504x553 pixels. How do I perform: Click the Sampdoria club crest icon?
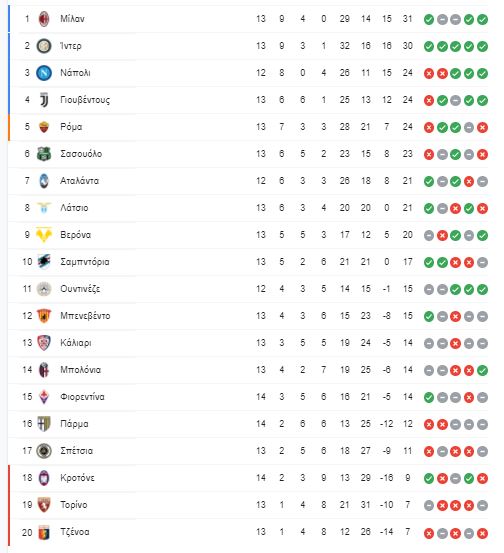[44, 262]
